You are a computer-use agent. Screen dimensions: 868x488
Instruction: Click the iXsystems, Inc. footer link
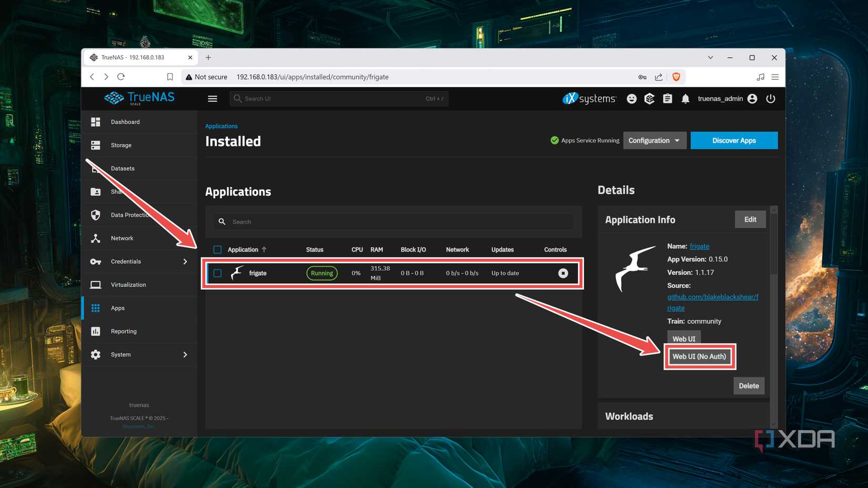coord(139,426)
